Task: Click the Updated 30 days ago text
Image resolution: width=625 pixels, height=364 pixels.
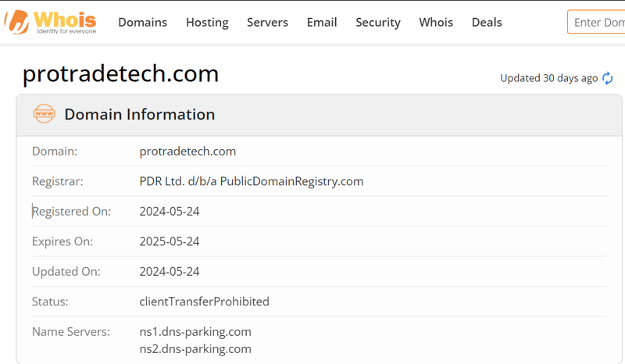Action: point(549,78)
